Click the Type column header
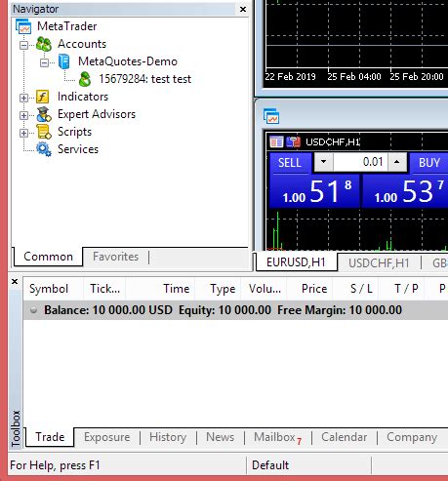This screenshot has height=481, width=448. coord(218,289)
